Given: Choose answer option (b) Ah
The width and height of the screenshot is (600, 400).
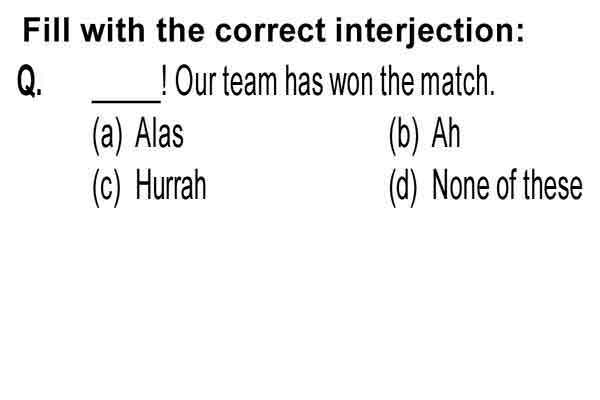Looking at the screenshot, I should tap(424, 134).
